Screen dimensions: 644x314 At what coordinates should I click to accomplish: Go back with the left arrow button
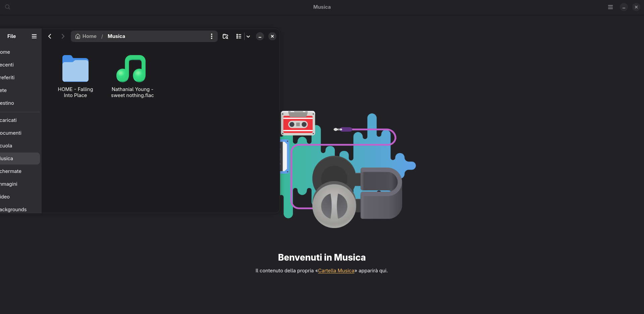click(50, 36)
